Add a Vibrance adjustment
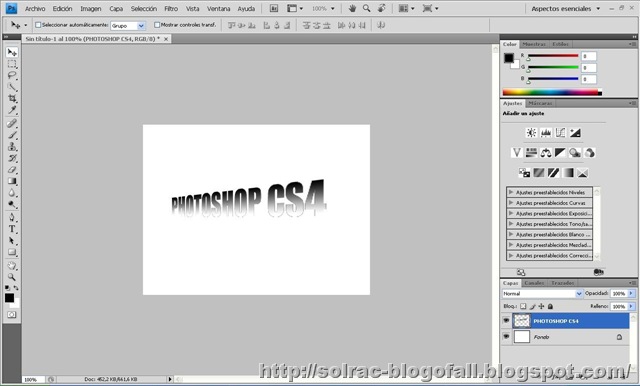This screenshot has height=386, width=640. (x=517, y=153)
